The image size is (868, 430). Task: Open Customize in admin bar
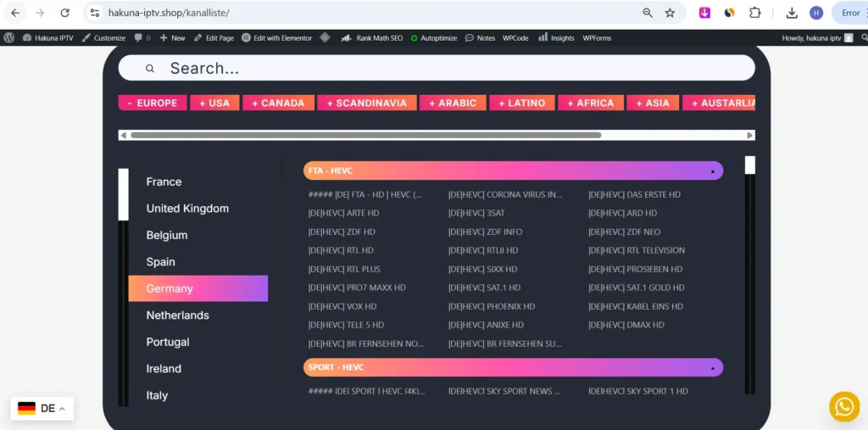[x=104, y=37]
